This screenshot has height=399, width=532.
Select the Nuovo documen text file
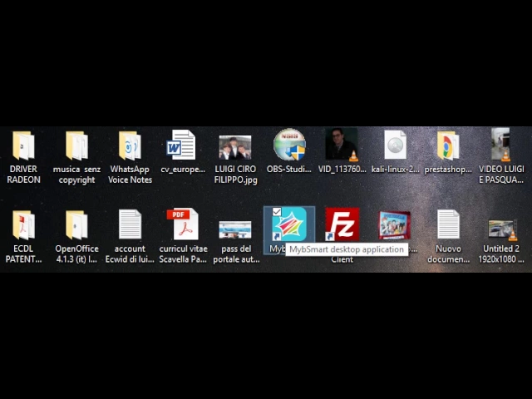point(448,224)
